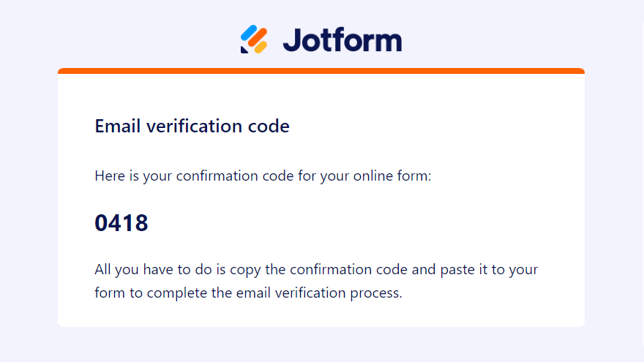The width and height of the screenshot is (644, 362).
Task: Click the first digit 0 of the code
Action: (x=102, y=222)
